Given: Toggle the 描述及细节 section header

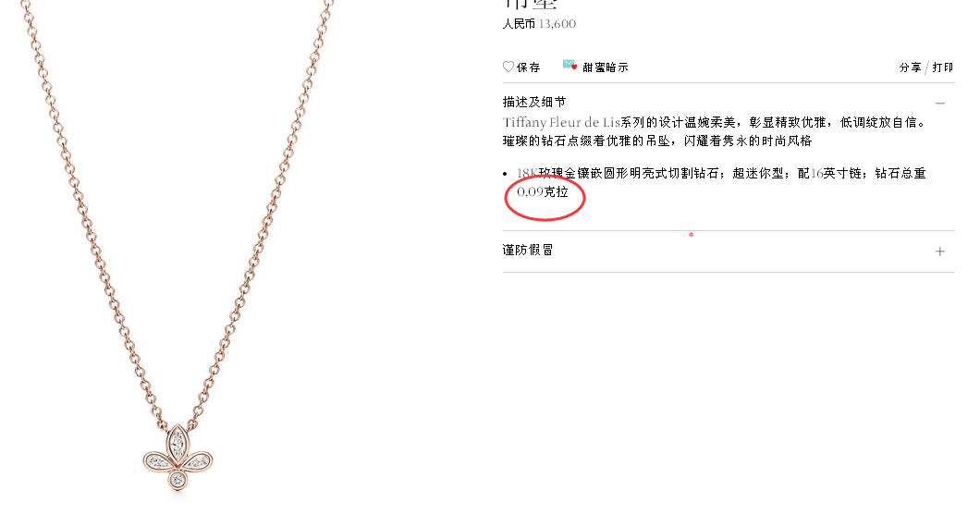Looking at the screenshot, I should (534, 102).
